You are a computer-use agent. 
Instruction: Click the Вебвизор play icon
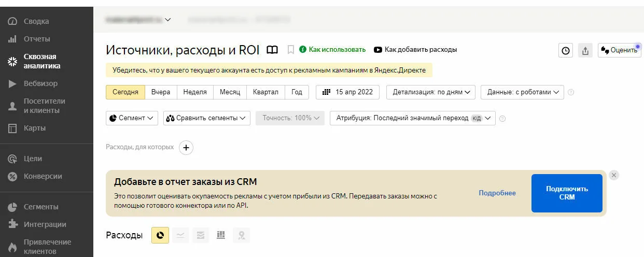coord(13,84)
